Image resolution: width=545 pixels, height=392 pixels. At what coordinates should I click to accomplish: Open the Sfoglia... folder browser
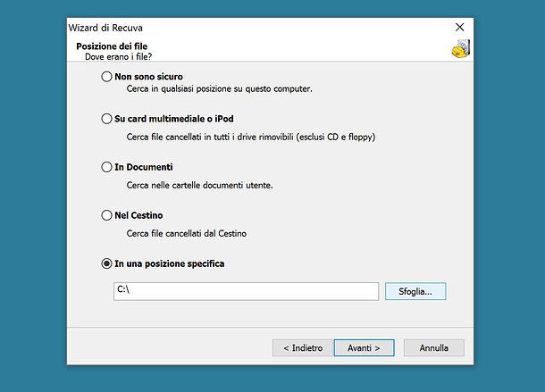[x=415, y=291]
